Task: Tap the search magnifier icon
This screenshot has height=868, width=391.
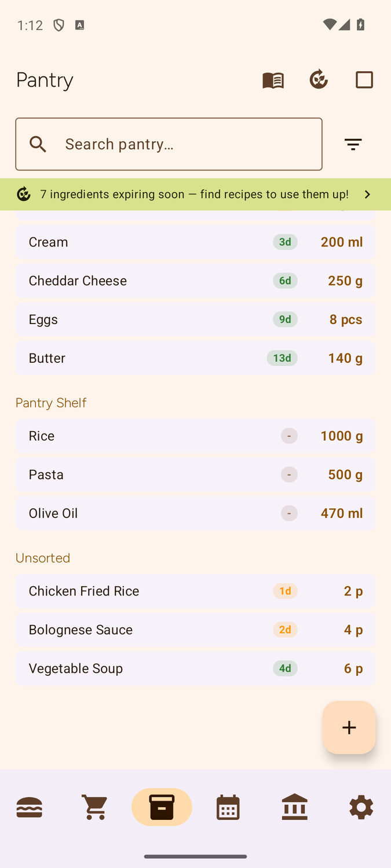Action: click(x=37, y=144)
